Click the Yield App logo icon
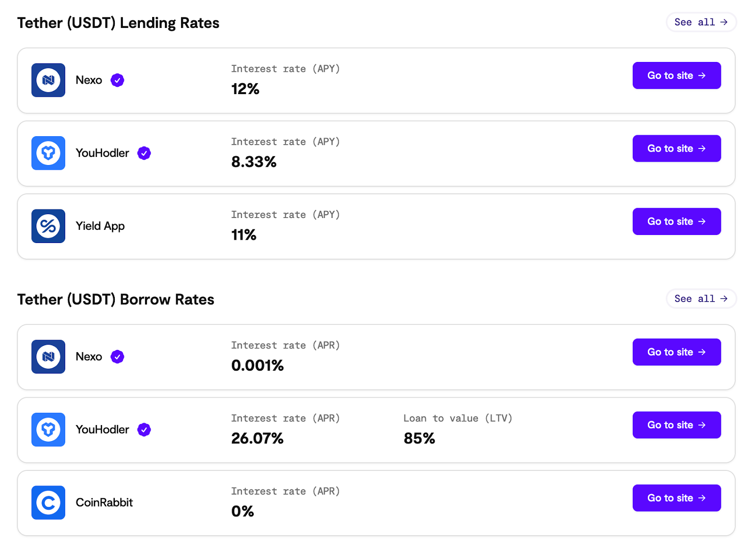 click(x=48, y=226)
